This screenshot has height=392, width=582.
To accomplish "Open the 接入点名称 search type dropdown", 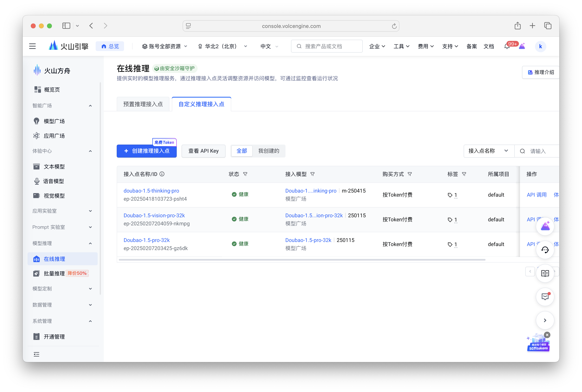I will pos(488,151).
